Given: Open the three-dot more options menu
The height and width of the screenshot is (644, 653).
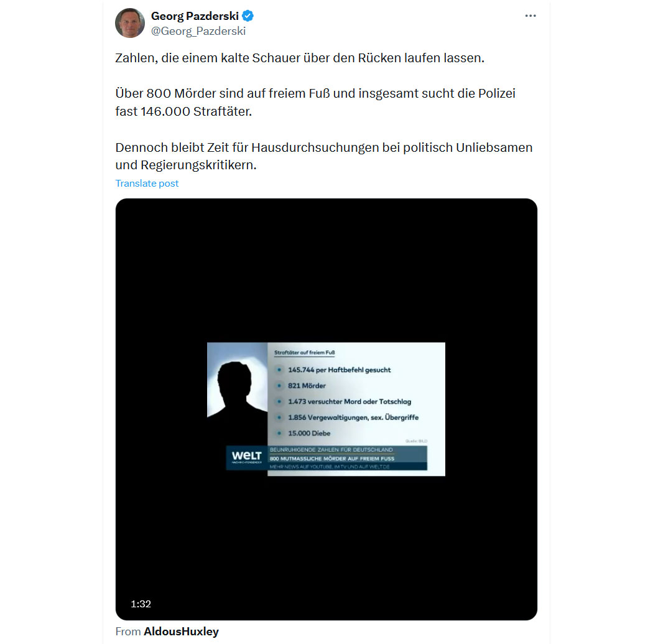Looking at the screenshot, I should pyautogui.click(x=530, y=16).
